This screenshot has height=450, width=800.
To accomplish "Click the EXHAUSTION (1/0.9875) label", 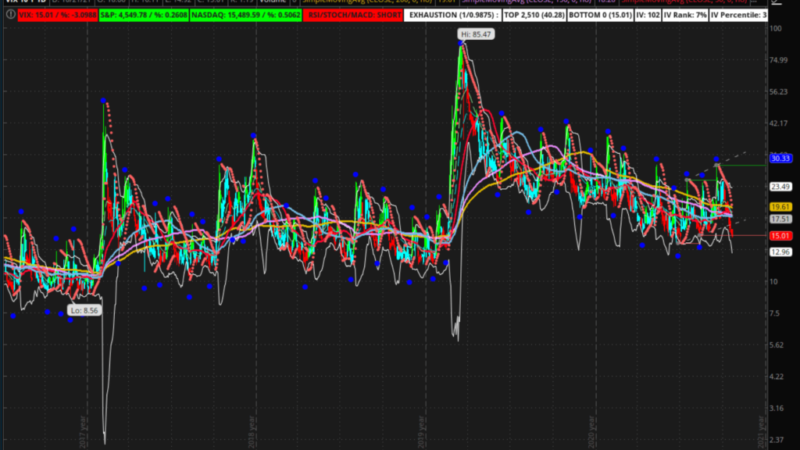I will (x=454, y=15).
